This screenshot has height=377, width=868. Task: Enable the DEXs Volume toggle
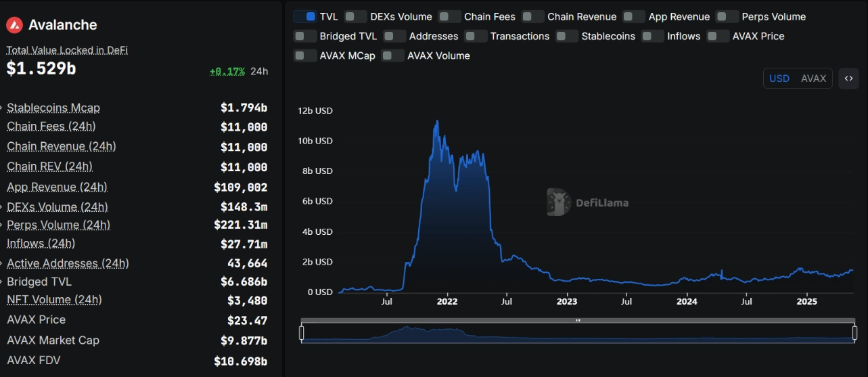click(356, 16)
